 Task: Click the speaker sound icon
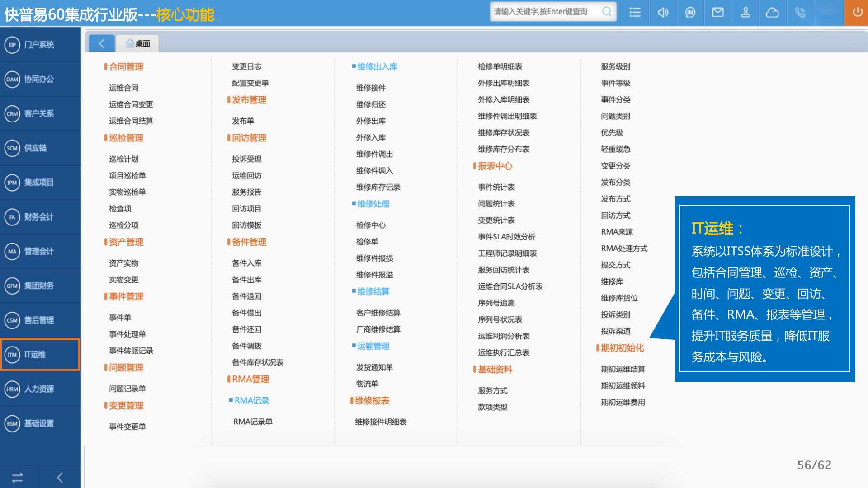click(x=663, y=13)
